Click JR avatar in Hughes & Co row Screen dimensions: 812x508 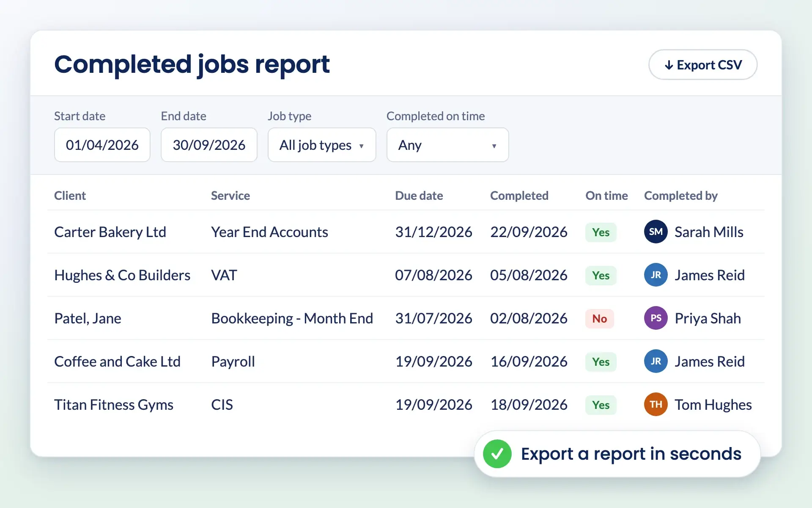pyautogui.click(x=656, y=275)
